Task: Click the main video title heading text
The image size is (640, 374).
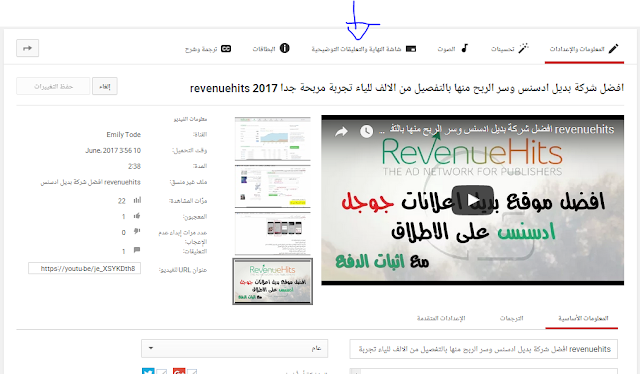Action: (x=407, y=88)
